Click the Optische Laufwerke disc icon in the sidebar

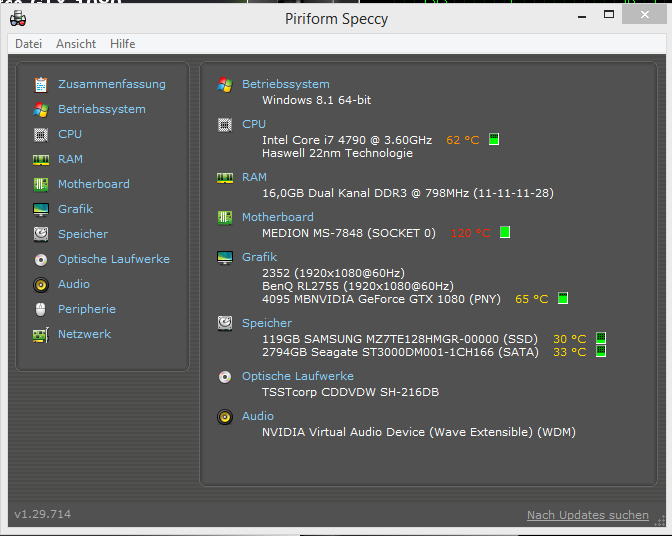tap(41, 260)
